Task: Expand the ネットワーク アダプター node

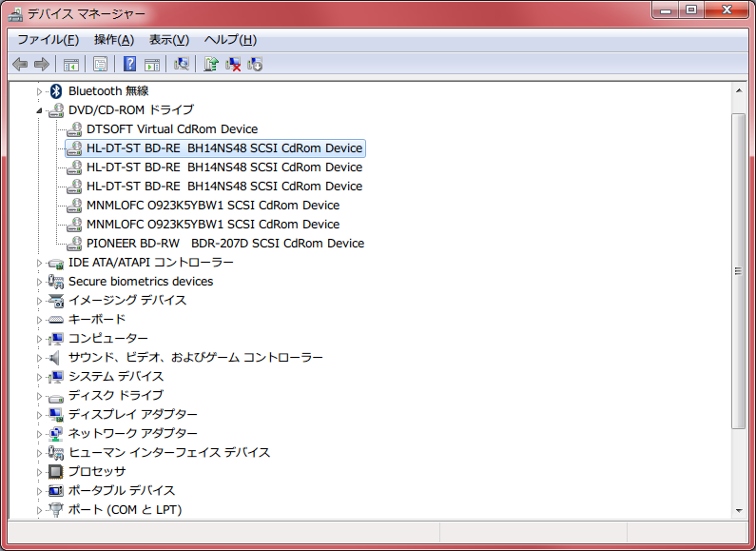Action: 40,434
